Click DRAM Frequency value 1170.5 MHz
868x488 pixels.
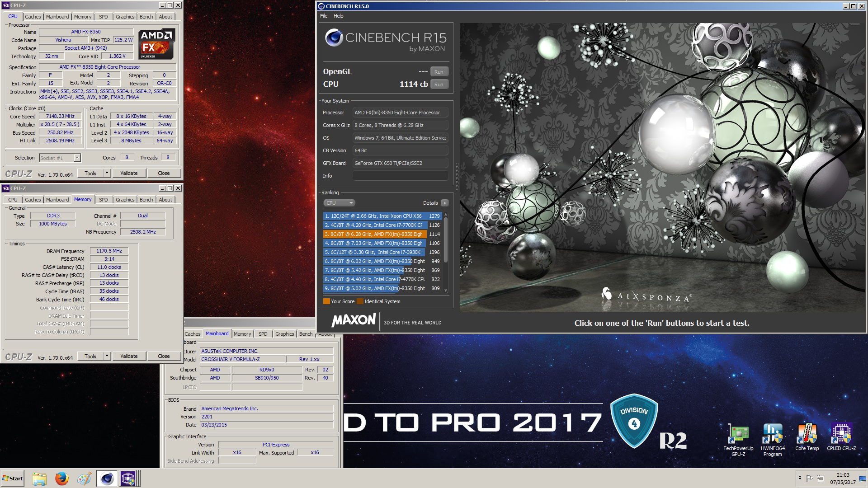tap(109, 251)
